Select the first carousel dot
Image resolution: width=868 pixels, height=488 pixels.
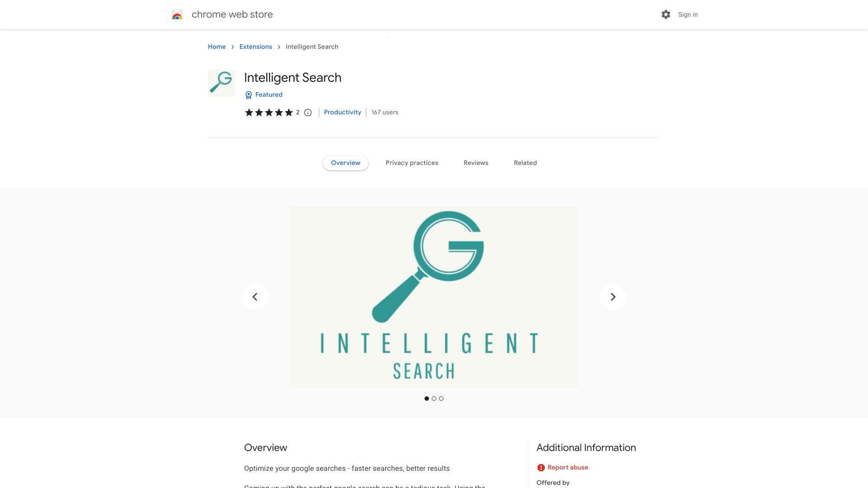coord(426,399)
